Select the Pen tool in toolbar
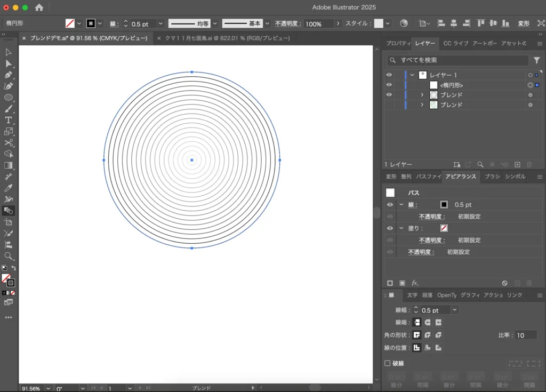Image resolution: width=546 pixels, height=392 pixels. pos(9,75)
